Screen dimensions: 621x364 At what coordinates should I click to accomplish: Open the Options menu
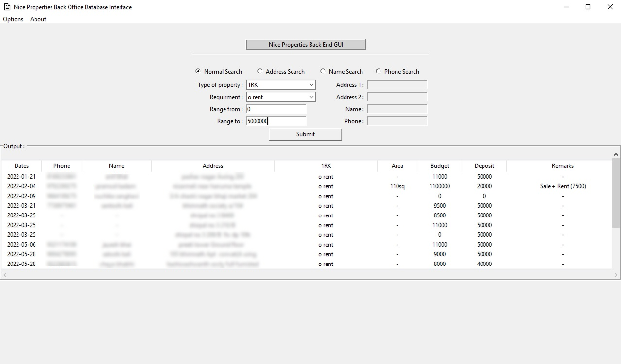click(x=13, y=19)
